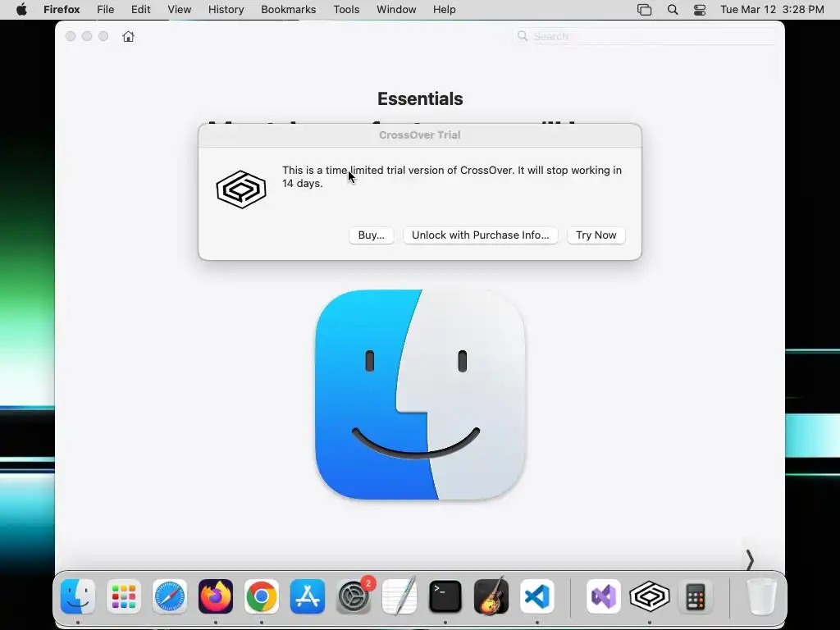Open Control Center in menu bar
This screenshot has height=630, width=840.
[700, 10]
